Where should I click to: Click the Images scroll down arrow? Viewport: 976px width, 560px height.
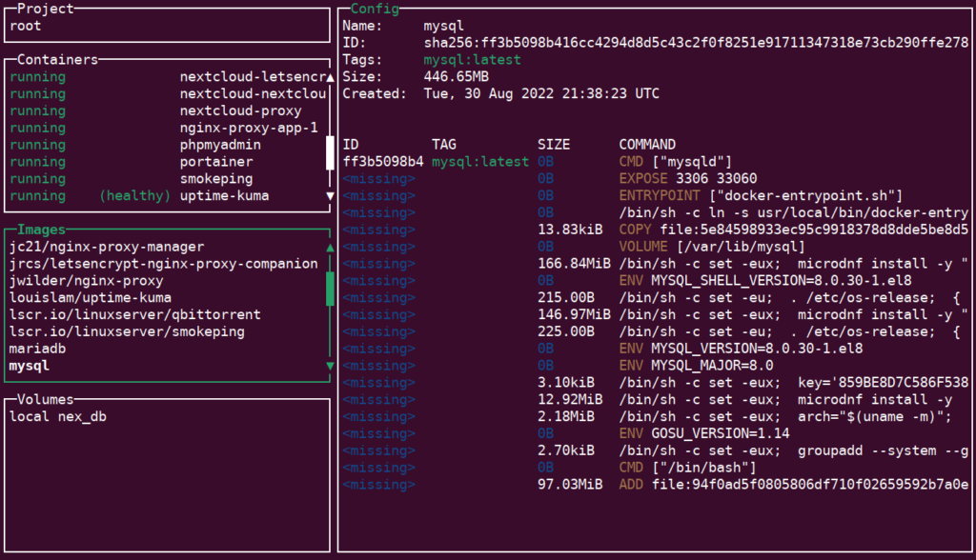point(331,366)
